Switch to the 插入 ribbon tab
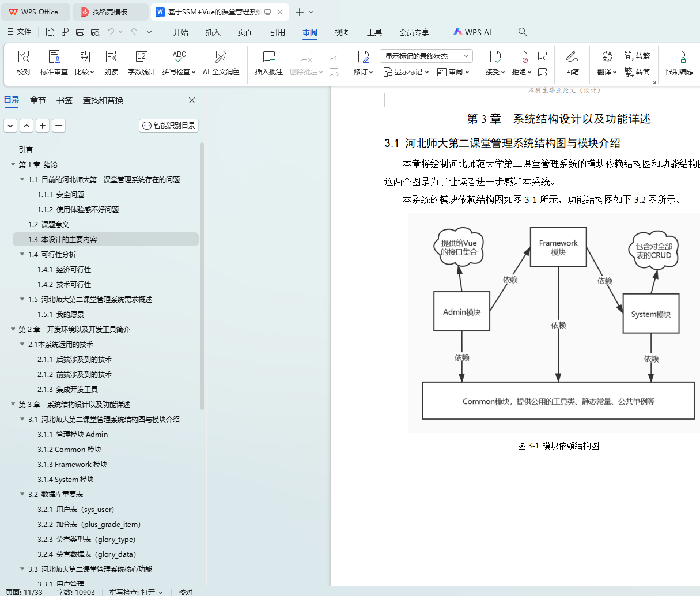 click(213, 32)
